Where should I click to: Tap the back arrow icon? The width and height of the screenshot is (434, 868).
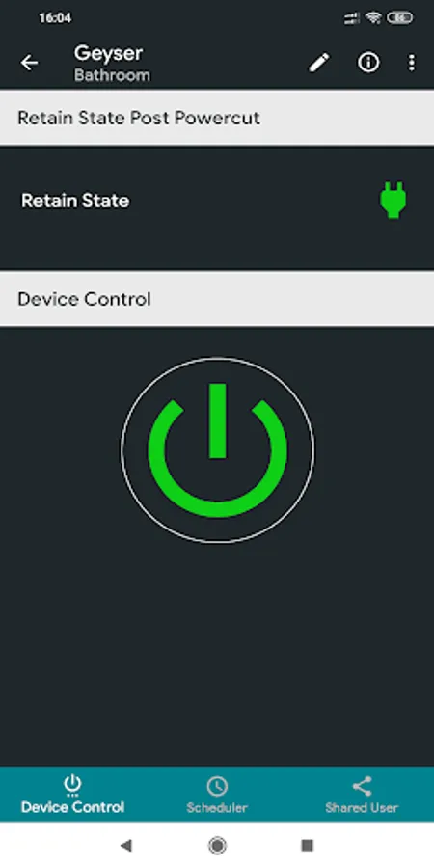coord(29,63)
